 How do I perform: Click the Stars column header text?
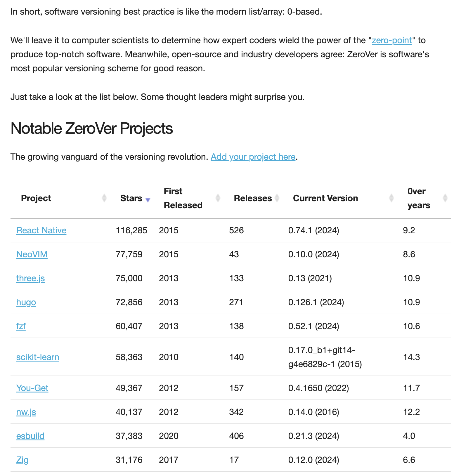coord(131,198)
